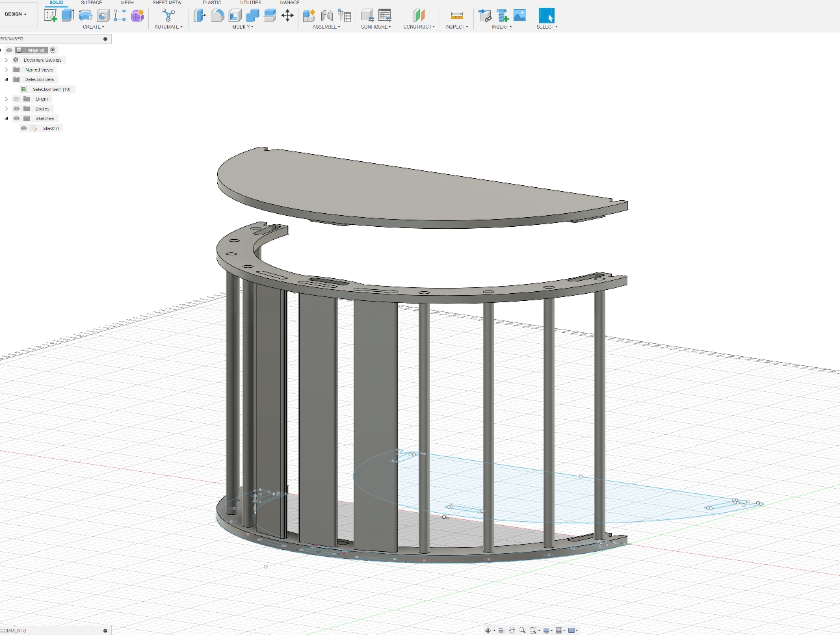840x635 pixels.
Task: Collapse Selection Sets folder
Action: pyautogui.click(x=7, y=79)
